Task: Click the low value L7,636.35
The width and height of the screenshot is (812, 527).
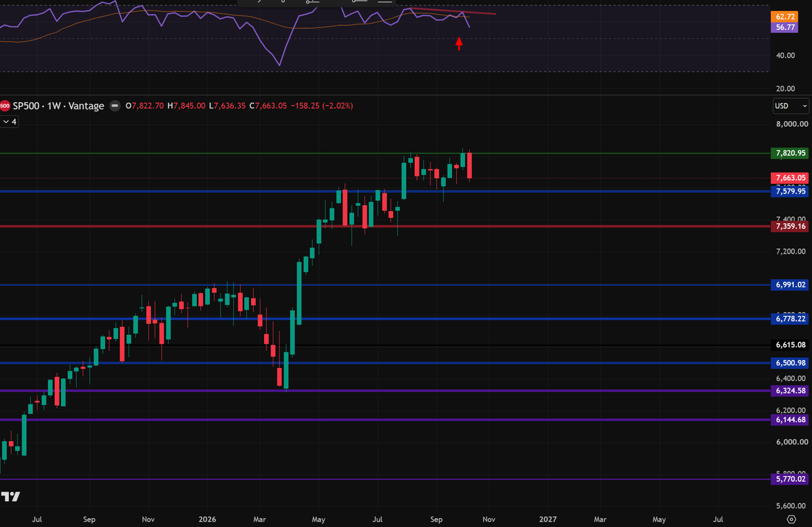Action: 227,106
